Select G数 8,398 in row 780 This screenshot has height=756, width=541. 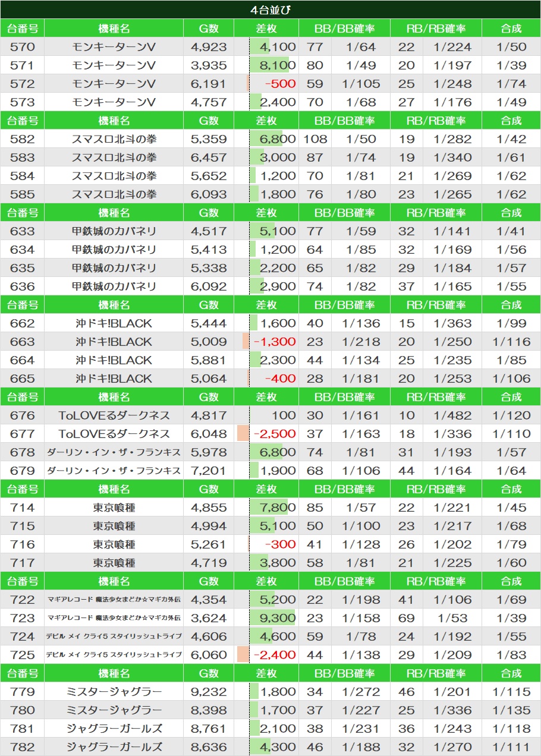click(209, 710)
